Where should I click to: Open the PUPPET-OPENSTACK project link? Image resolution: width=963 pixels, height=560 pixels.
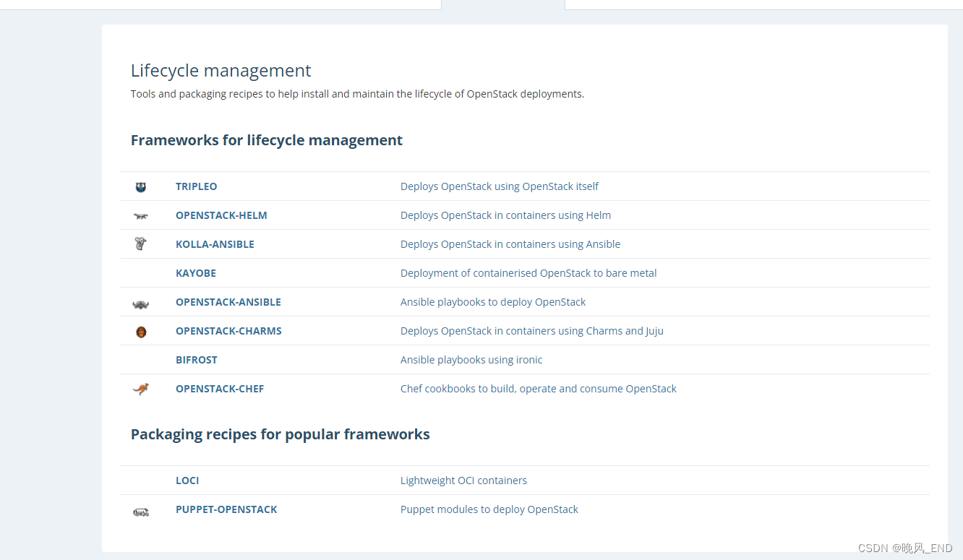226,509
